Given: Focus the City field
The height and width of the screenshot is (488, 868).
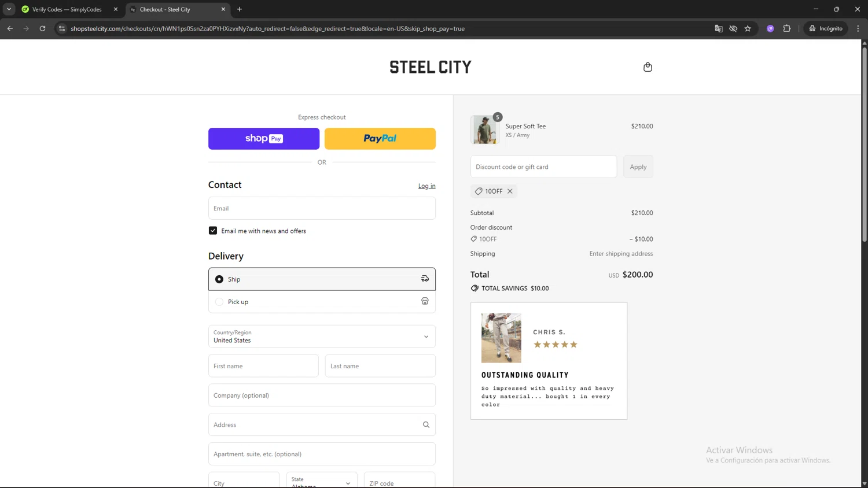Looking at the screenshot, I should [x=244, y=481].
